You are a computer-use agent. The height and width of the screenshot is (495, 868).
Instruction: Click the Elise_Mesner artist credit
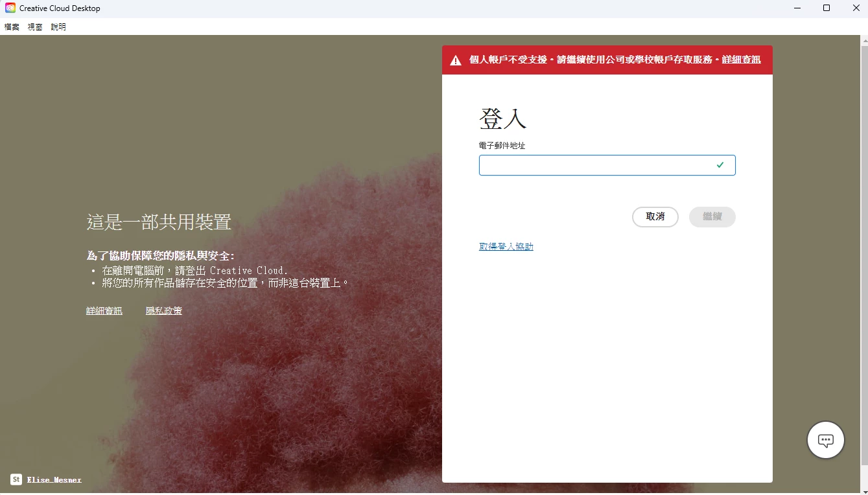54,480
